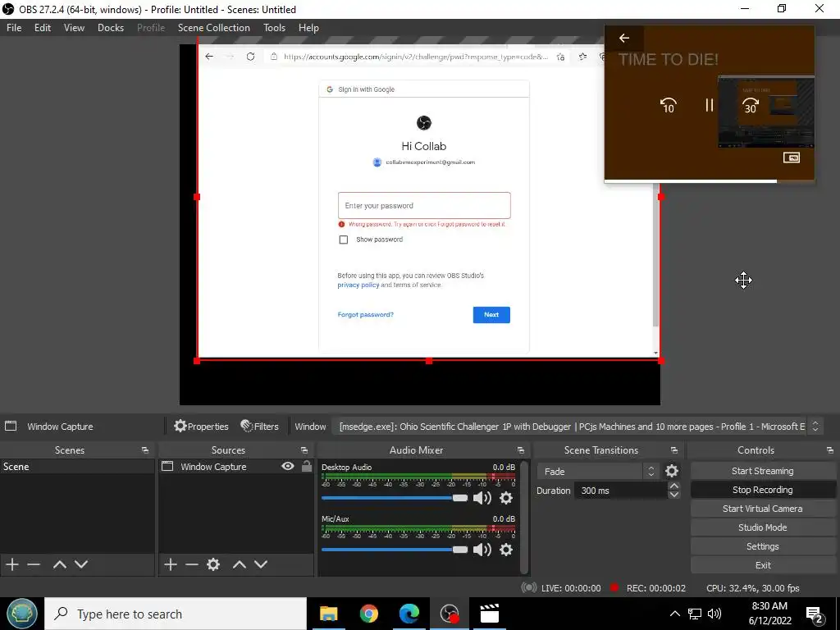Viewport: 840px width, 630px height.
Task: Open Chrome from taskbar
Action: point(368,614)
